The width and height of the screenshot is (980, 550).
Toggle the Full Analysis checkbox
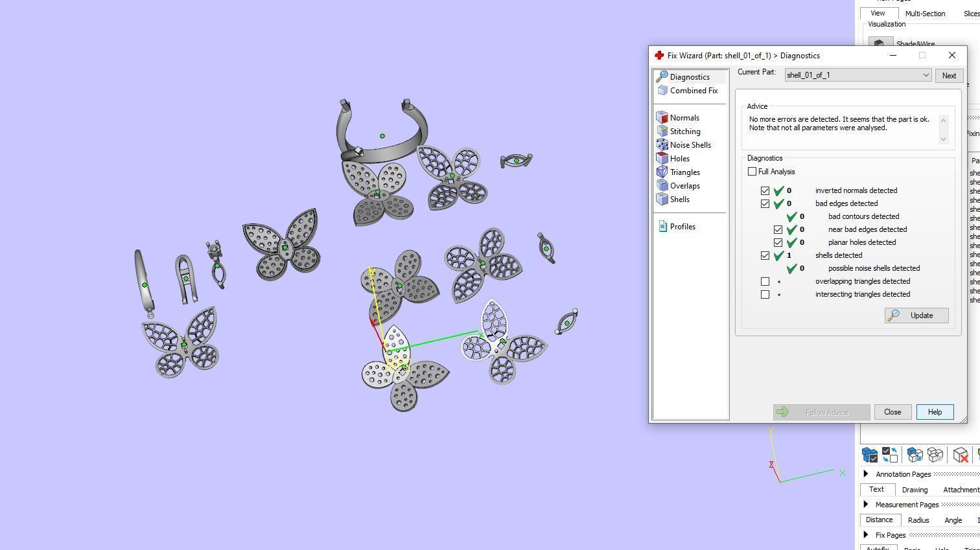coord(752,172)
